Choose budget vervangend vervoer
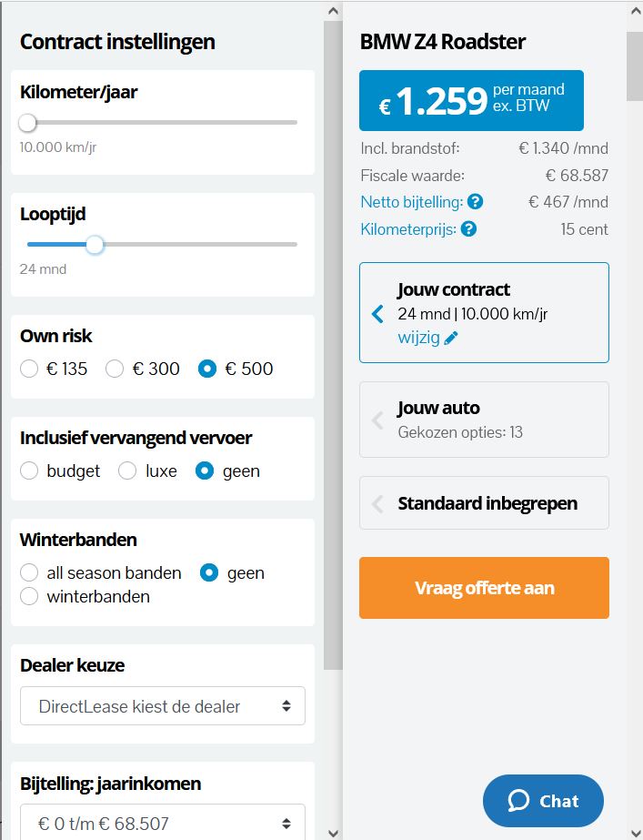 pos(29,471)
